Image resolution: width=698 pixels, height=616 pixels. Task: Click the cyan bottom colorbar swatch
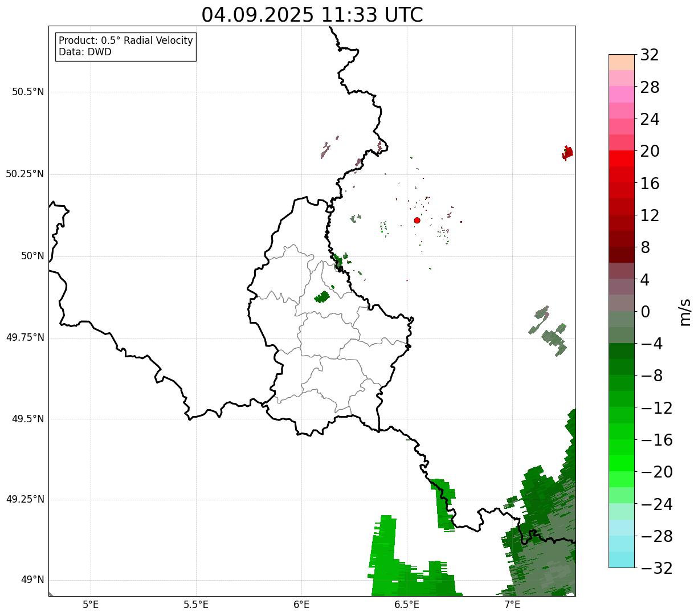click(621, 560)
